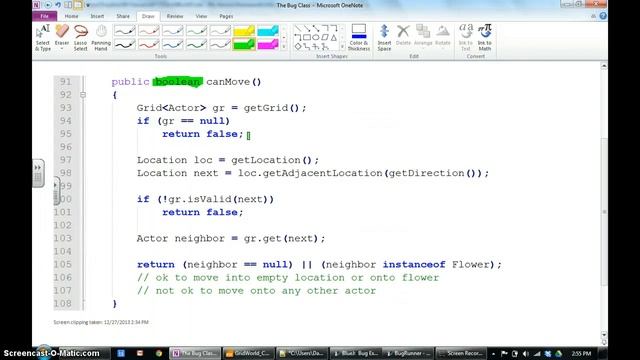Click the highlighted 'boolean' keyword
Image resolution: width=640 pixels, height=360 pixels.
tap(178, 82)
